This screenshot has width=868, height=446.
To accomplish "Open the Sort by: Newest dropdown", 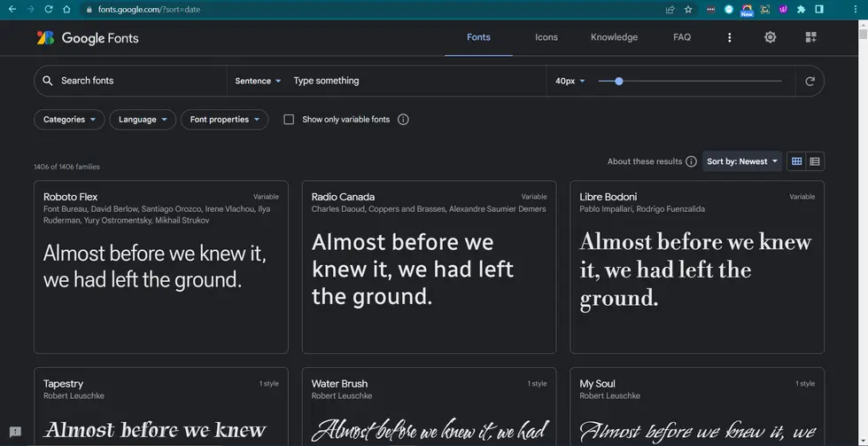I will click(x=742, y=161).
